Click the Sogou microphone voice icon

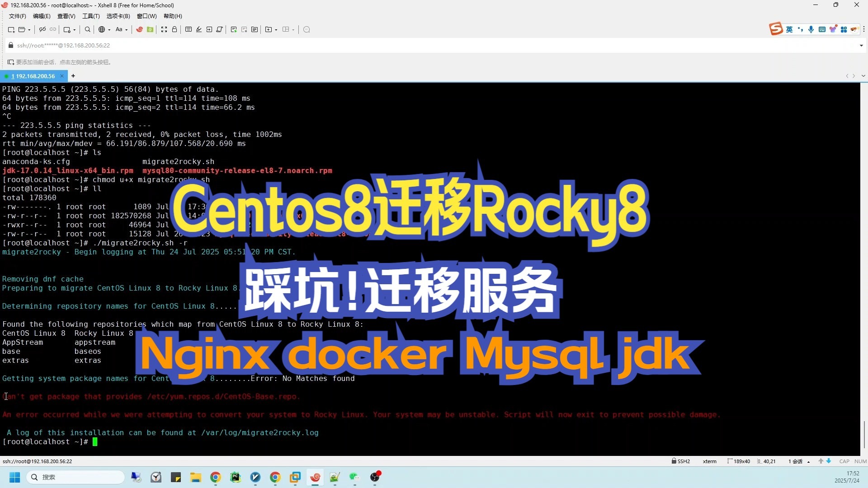click(811, 29)
